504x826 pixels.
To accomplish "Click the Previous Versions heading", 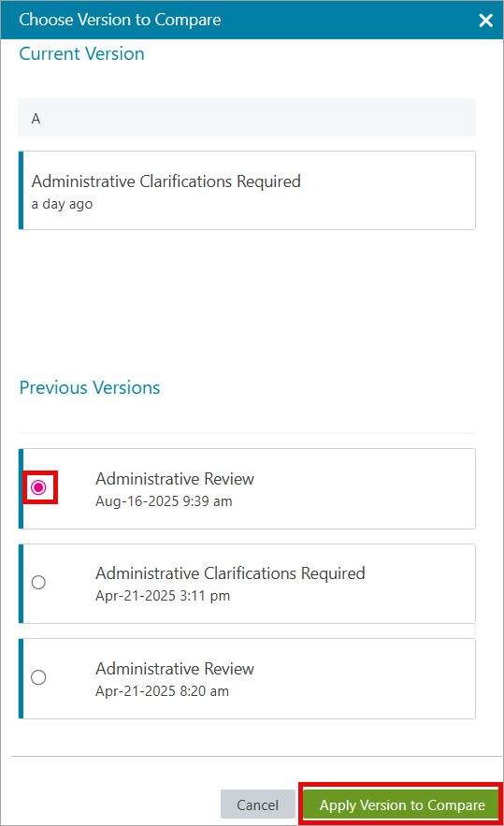I will click(x=90, y=387).
